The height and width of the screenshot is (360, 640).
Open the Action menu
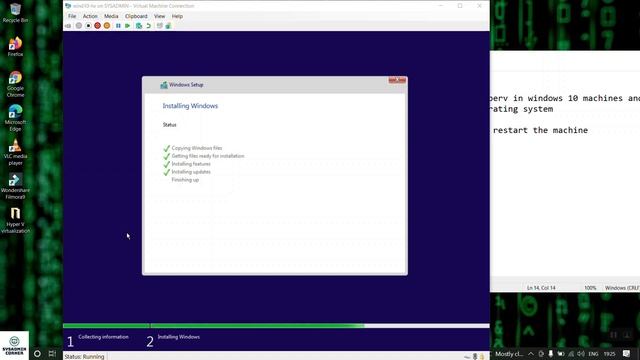[90, 16]
